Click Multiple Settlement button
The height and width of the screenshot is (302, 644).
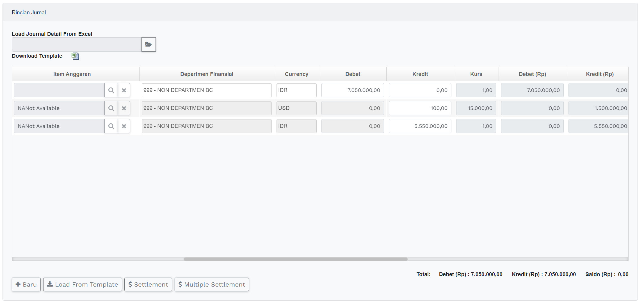211,284
